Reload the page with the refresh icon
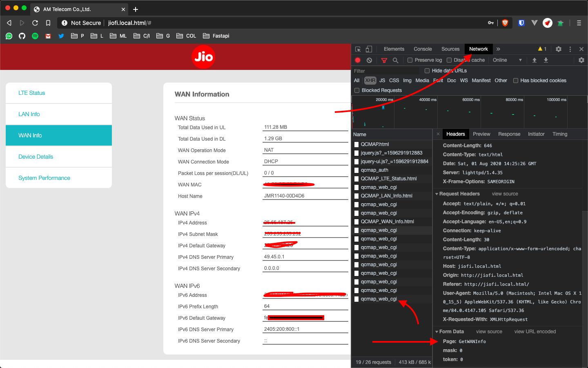Image resolution: width=588 pixels, height=368 pixels. click(35, 23)
